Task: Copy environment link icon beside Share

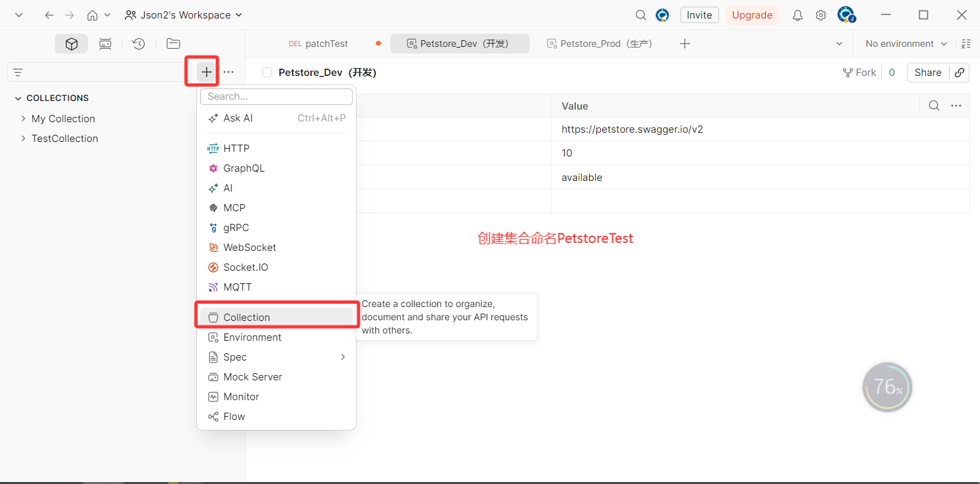Action: (x=960, y=73)
